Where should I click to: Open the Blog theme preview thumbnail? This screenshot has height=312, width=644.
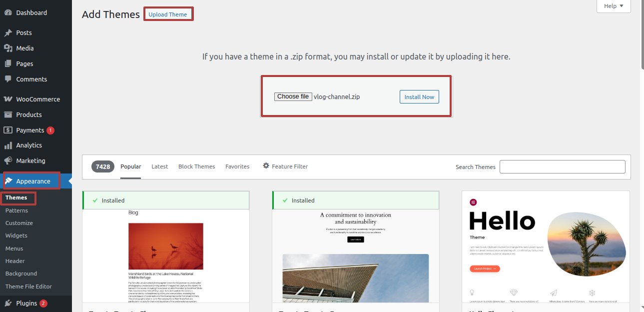pyautogui.click(x=166, y=256)
